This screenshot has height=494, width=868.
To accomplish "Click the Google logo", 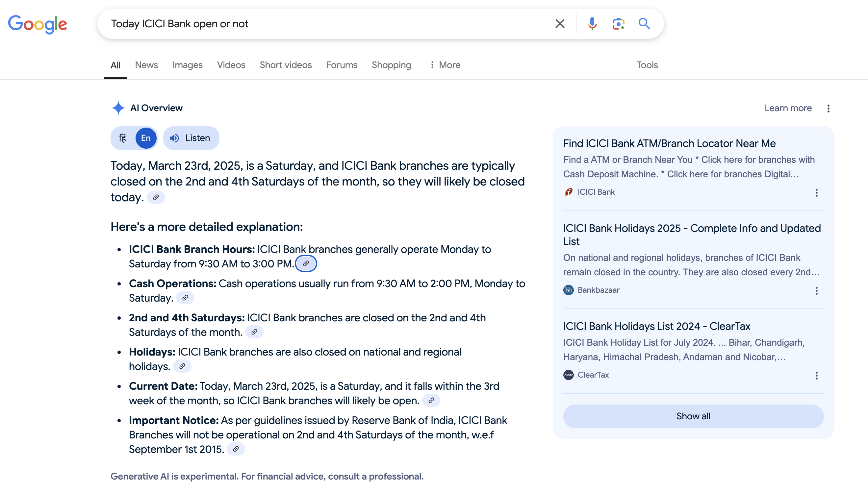I will [x=38, y=24].
